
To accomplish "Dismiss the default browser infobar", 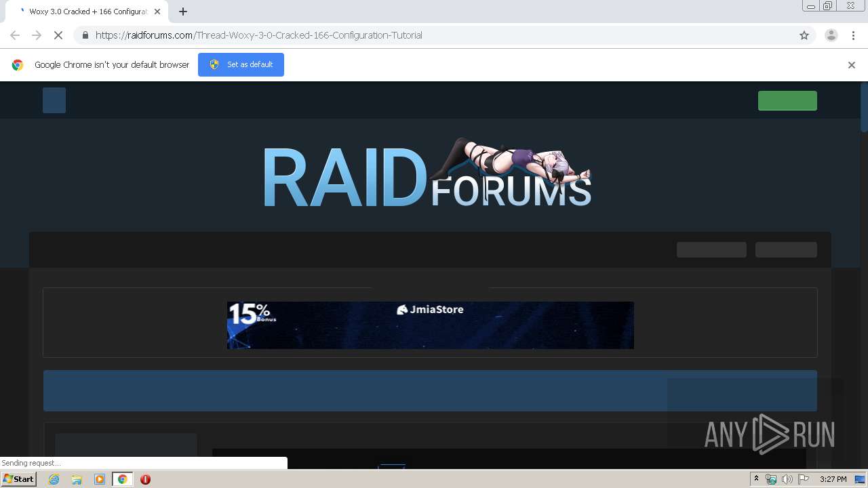I will click(852, 65).
